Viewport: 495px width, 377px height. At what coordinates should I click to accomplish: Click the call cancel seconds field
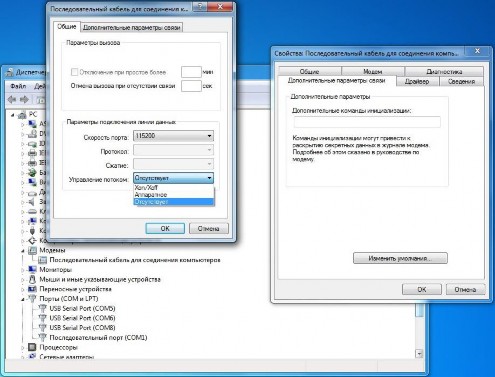click(x=191, y=86)
